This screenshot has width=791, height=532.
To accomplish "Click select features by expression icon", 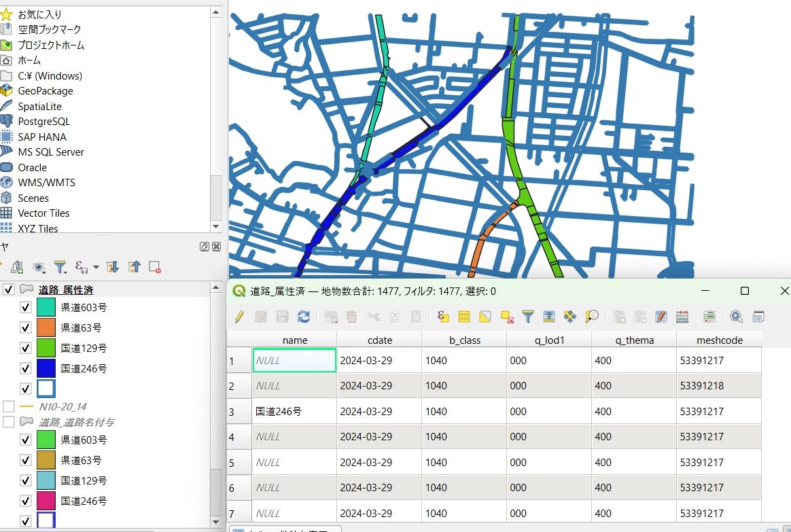I will (x=444, y=317).
